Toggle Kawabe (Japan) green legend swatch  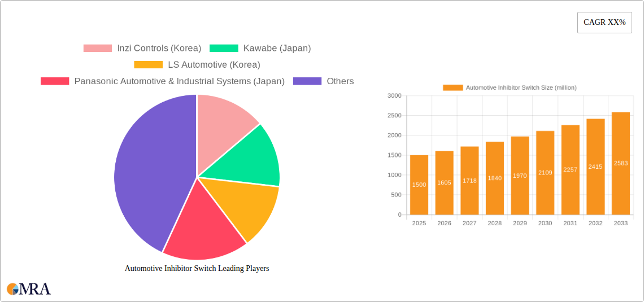click(x=224, y=48)
